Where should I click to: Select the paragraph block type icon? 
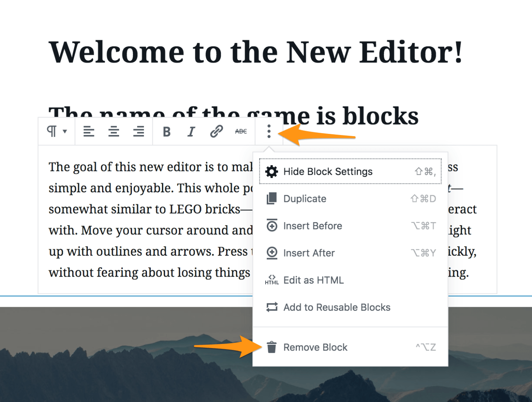[x=52, y=131]
